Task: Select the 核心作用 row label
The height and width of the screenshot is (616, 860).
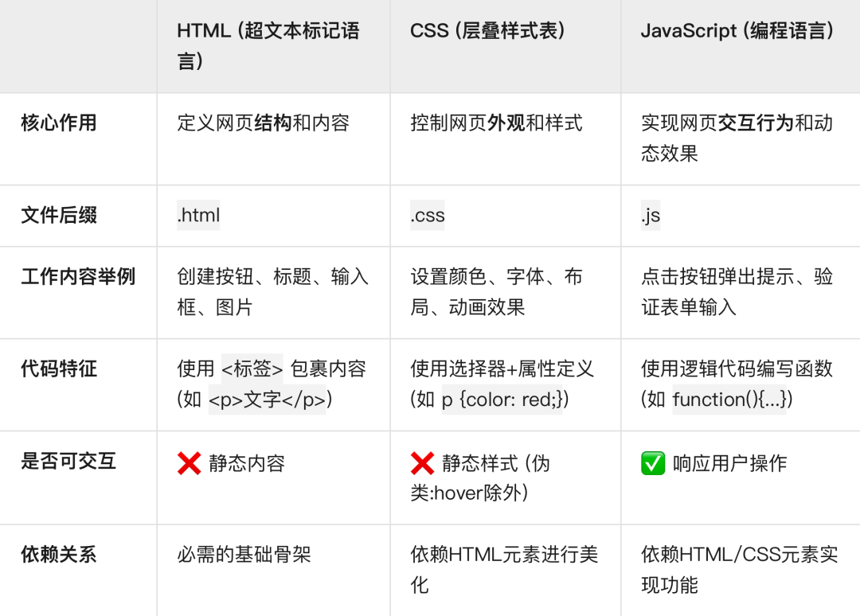Action: pos(59,123)
